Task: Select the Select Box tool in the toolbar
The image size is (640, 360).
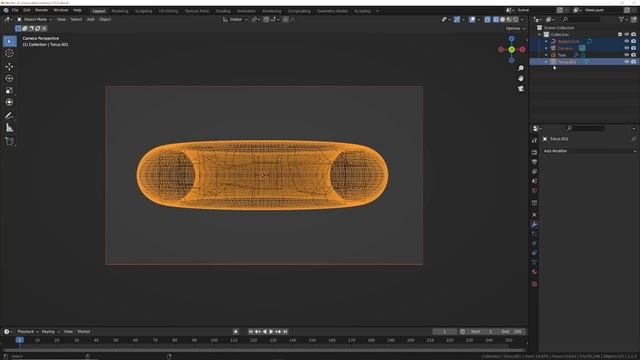Action: (9, 41)
